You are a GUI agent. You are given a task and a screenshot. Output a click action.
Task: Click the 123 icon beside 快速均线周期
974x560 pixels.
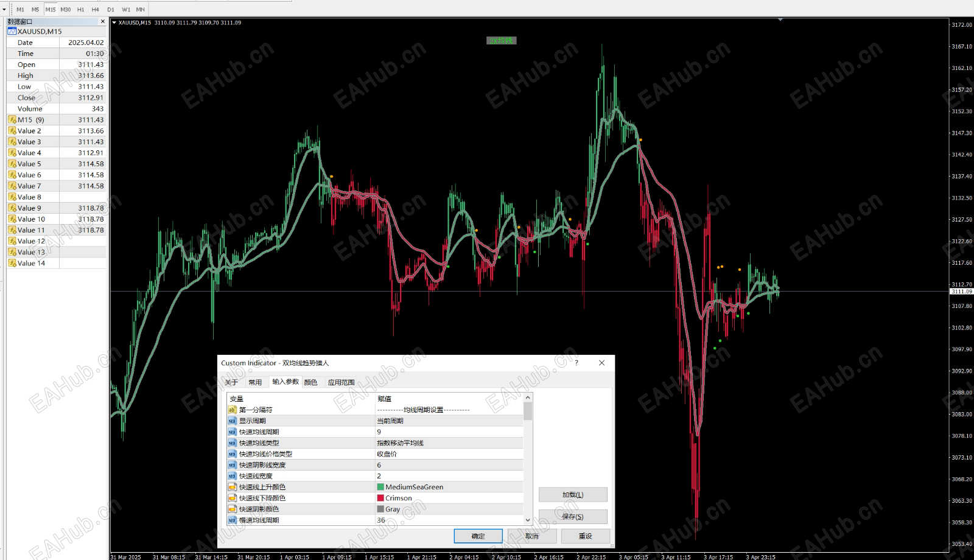click(232, 432)
